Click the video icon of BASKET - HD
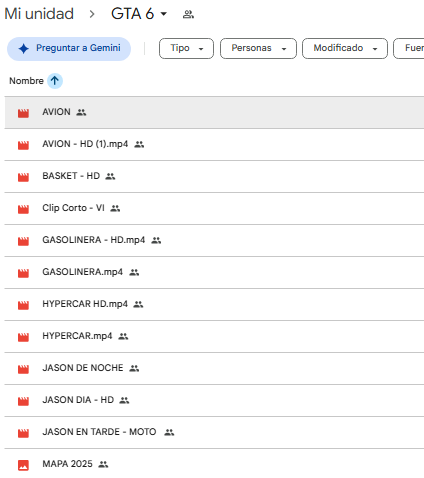 click(23, 177)
